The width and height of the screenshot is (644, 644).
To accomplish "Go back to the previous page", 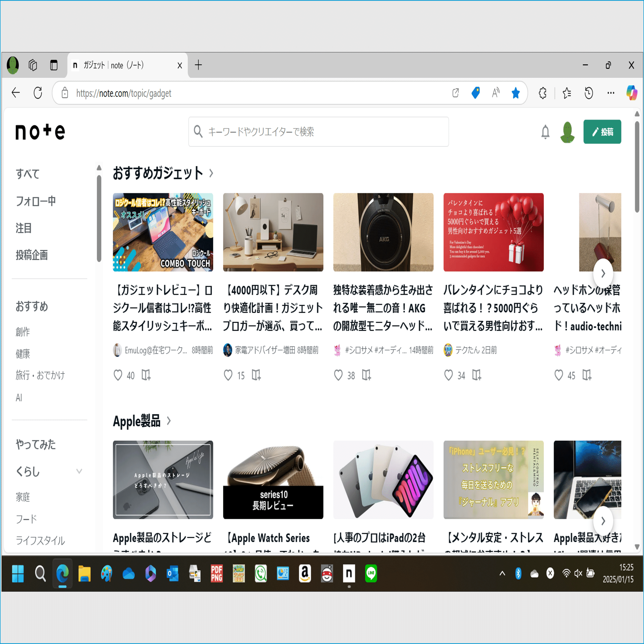I will [x=16, y=93].
